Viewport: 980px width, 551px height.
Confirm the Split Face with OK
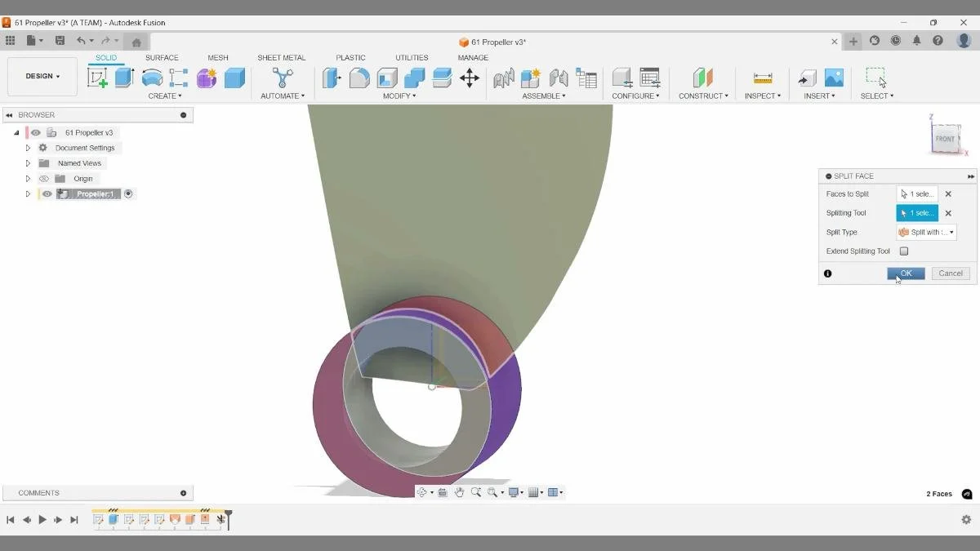905,273
